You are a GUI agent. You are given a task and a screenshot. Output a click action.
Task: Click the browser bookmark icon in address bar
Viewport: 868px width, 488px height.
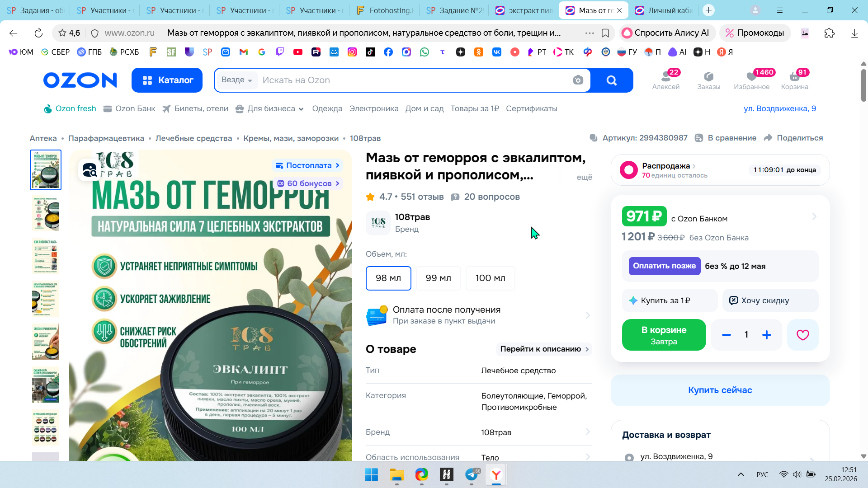coord(605,33)
